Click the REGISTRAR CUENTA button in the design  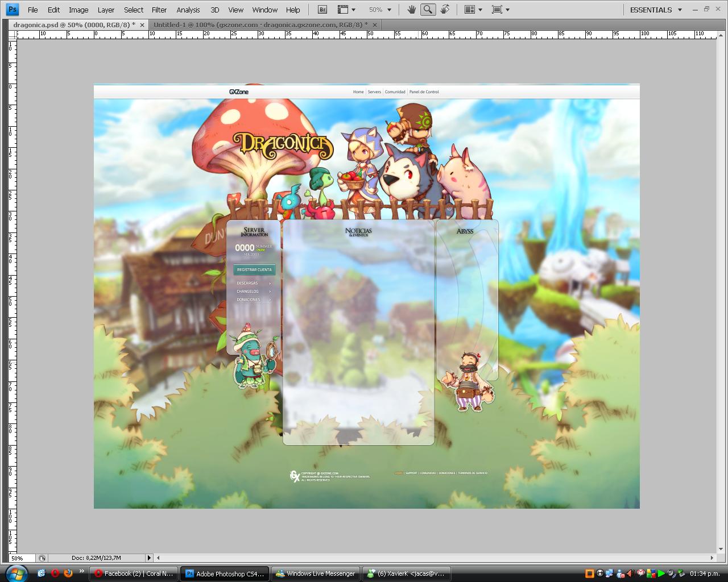point(254,270)
